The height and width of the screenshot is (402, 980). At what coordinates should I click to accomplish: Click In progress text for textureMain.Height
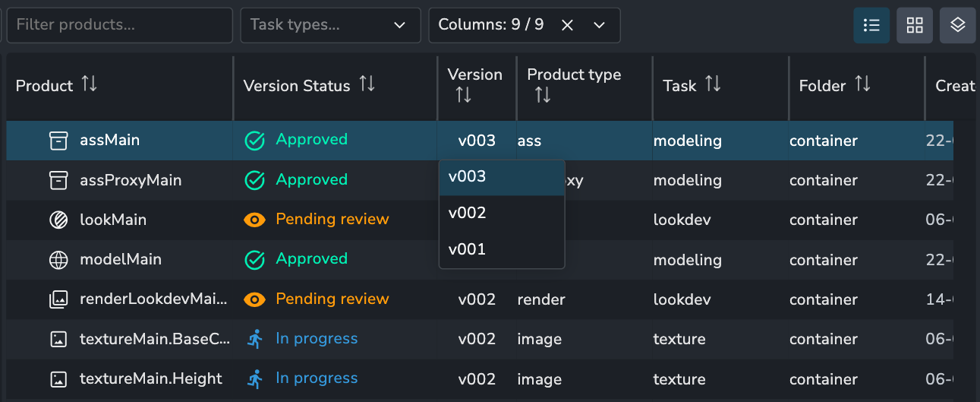tap(317, 378)
